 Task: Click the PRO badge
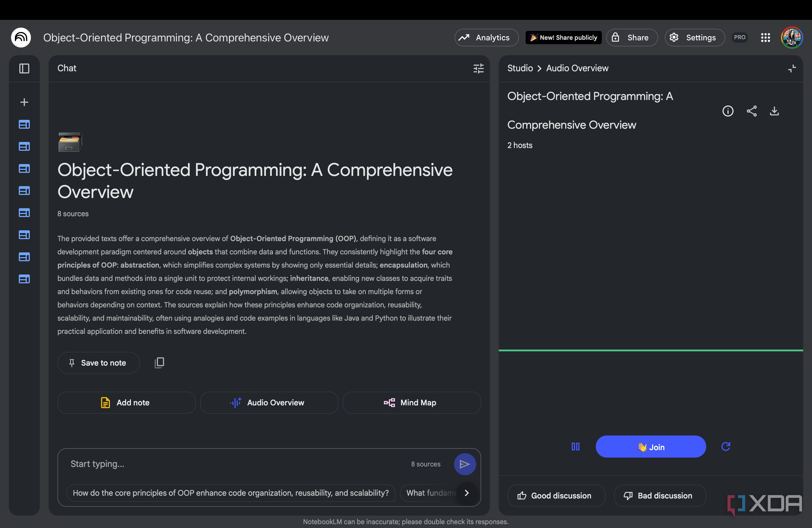[x=740, y=38]
